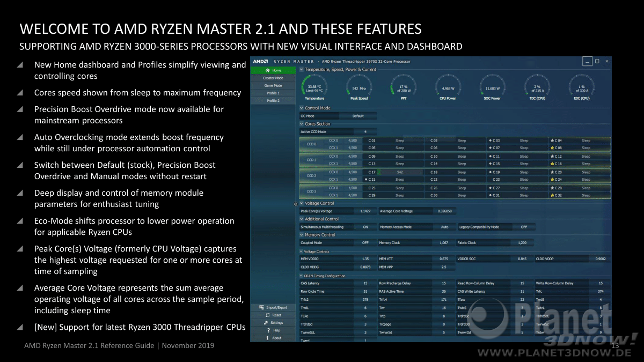Collapse sidebar with the double-chevron icon
The height and width of the screenshot is (362, 644).
tap(295, 204)
